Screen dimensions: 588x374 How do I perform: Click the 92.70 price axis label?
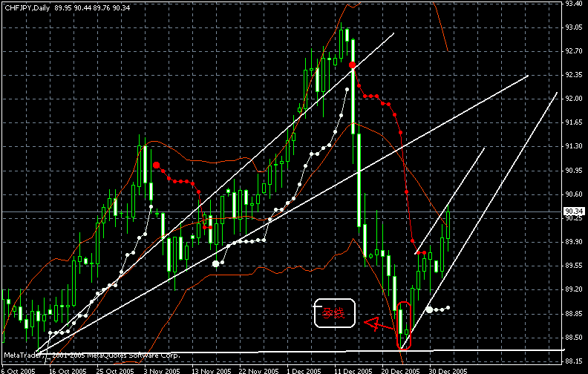coord(574,51)
